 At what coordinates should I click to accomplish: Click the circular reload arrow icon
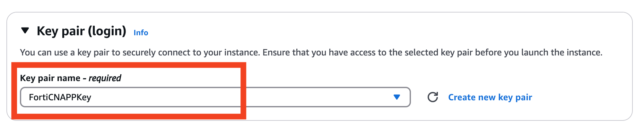click(433, 97)
